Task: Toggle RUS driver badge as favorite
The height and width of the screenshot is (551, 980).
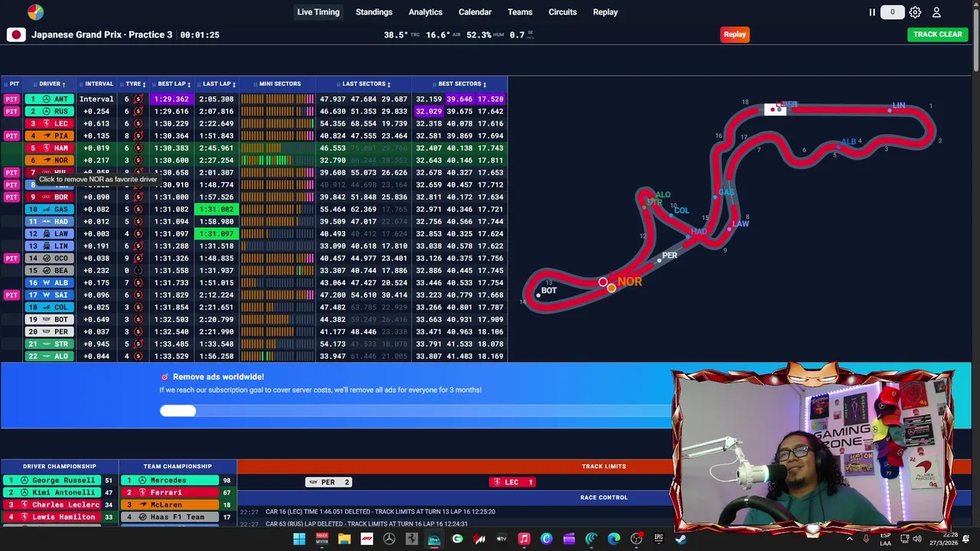Action: click(x=49, y=111)
